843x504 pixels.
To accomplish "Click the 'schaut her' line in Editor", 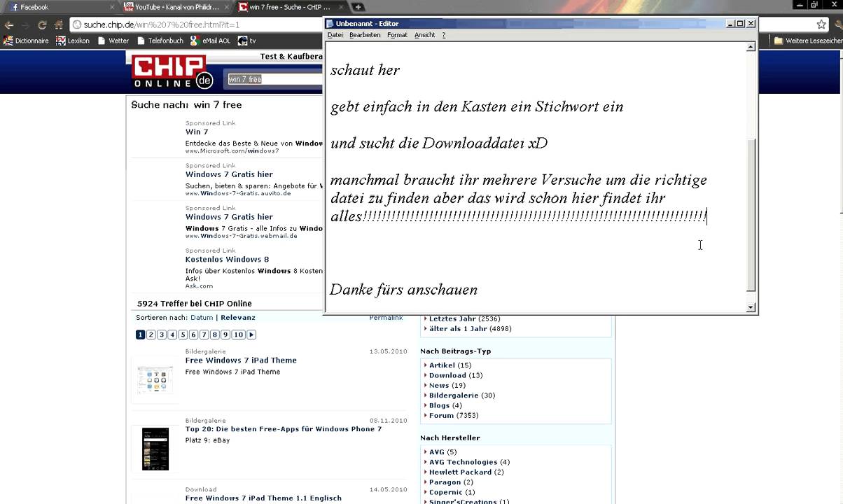I will (365, 70).
